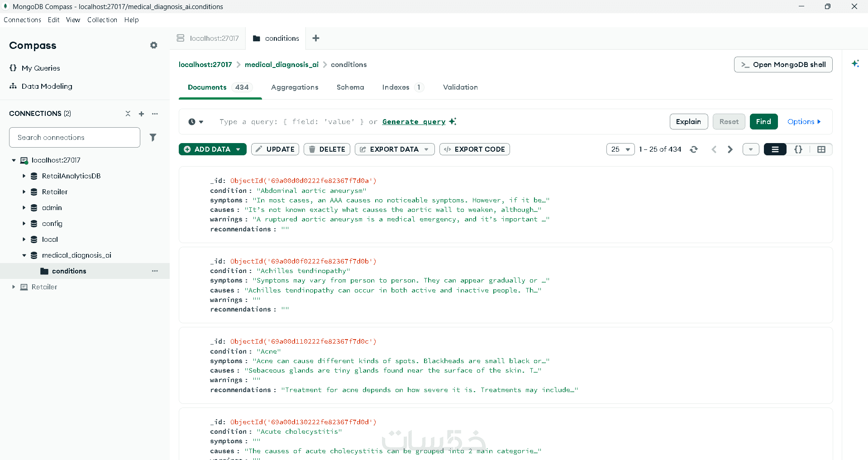The width and height of the screenshot is (868, 460).
Task: Filter connections using funnel icon
Action: [153, 138]
